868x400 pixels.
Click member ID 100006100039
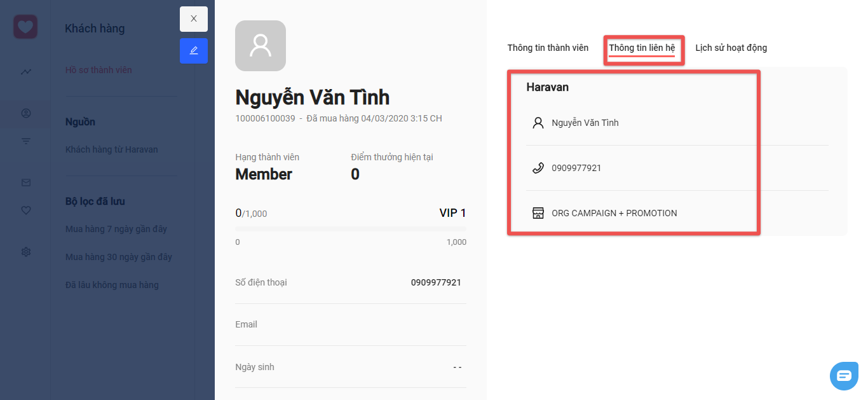pyautogui.click(x=265, y=118)
